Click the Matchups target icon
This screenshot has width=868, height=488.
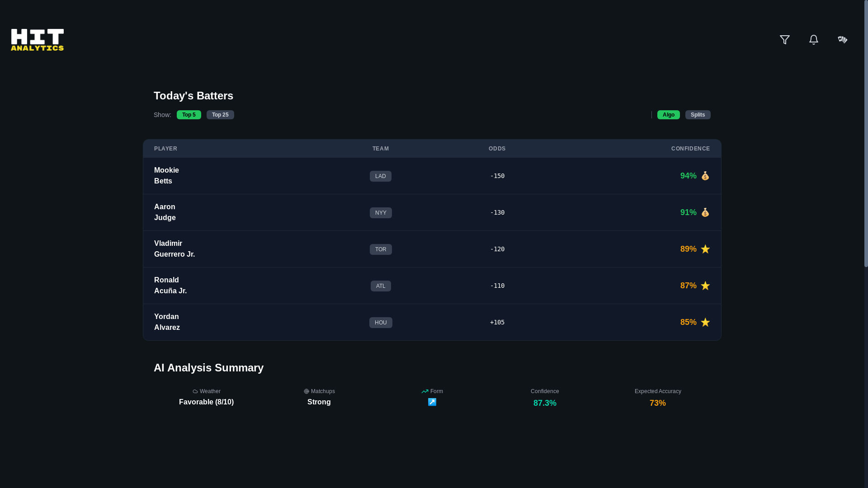[x=307, y=391]
